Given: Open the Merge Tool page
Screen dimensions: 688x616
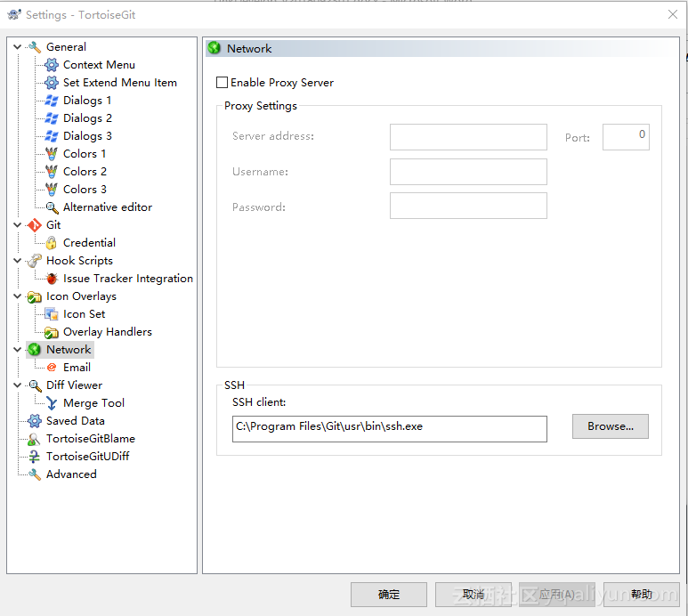Looking at the screenshot, I should tap(93, 403).
